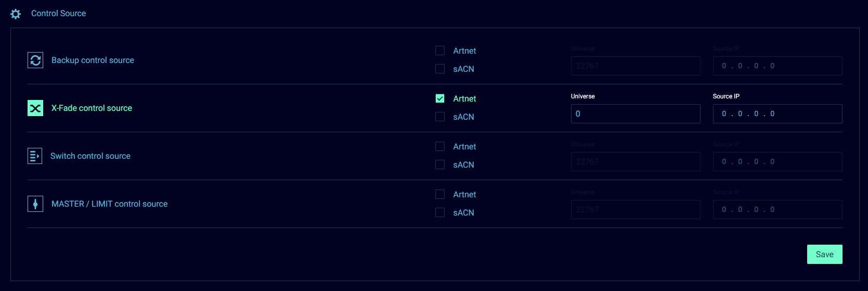Viewport: 868px width, 291px height.
Task: Tick sACN checkbox for X-Fade control source
Action: [440, 117]
